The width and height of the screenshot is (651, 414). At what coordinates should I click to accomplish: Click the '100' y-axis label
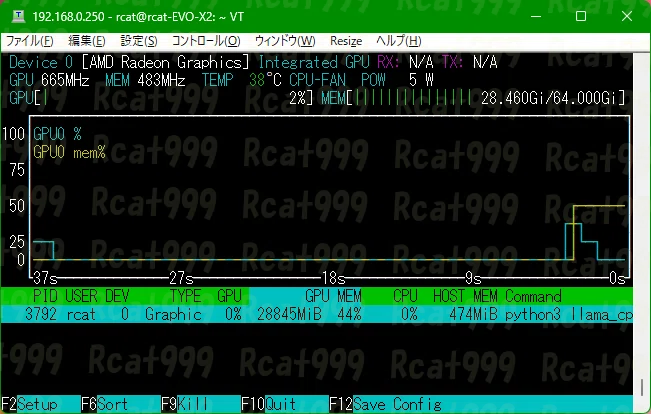click(13, 134)
